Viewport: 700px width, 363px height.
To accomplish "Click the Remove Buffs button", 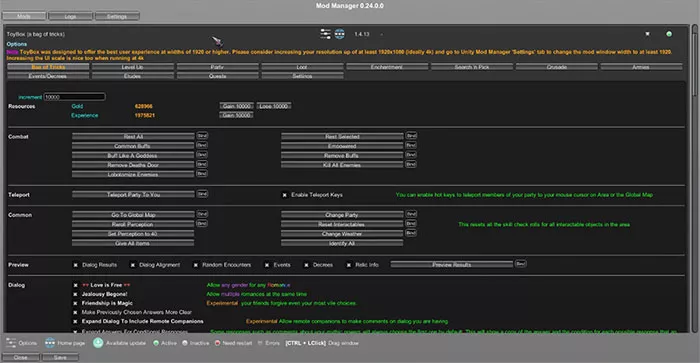I will [x=342, y=155].
